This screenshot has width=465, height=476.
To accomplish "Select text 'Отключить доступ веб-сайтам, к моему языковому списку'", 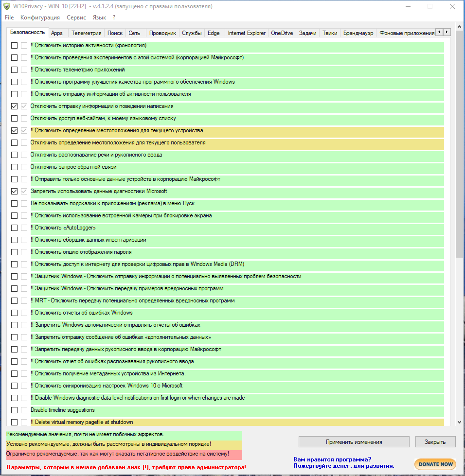I will tap(103, 118).
